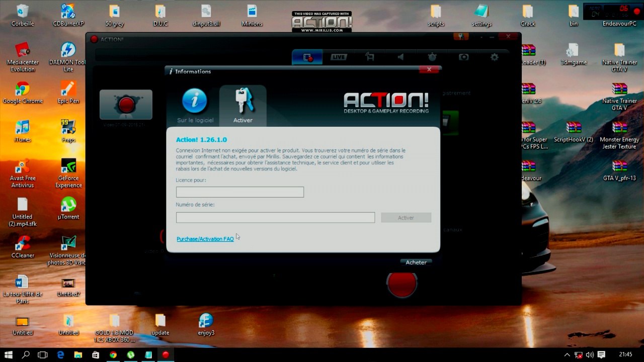
Task: Select the iTunes desktop icon
Action: (x=23, y=131)
